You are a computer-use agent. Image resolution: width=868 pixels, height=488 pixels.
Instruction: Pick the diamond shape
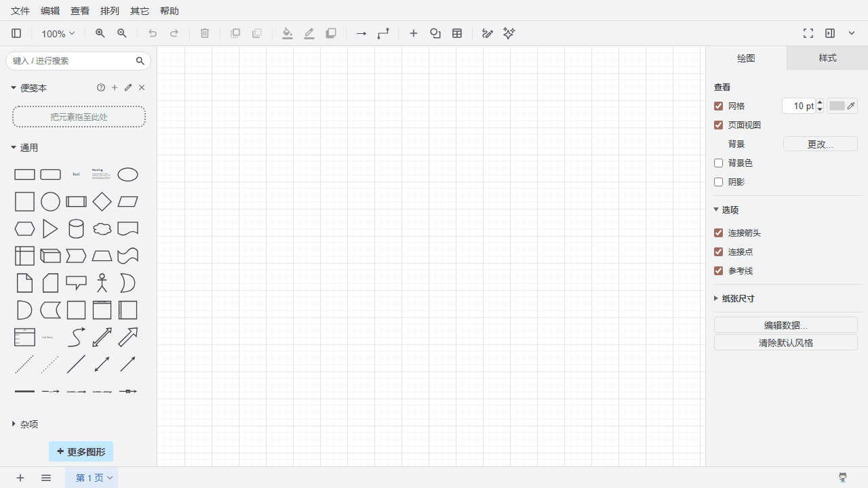[x=102, y=202]
